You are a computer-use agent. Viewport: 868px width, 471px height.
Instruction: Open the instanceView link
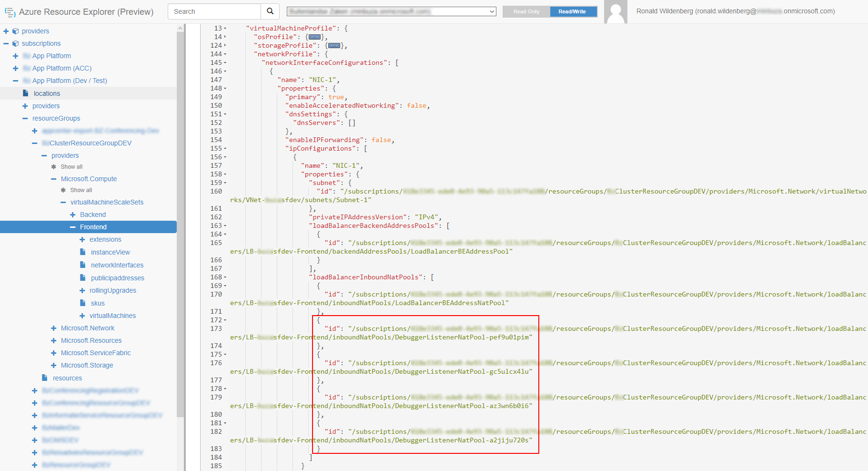pyautogui.click(x=111, y=252)
